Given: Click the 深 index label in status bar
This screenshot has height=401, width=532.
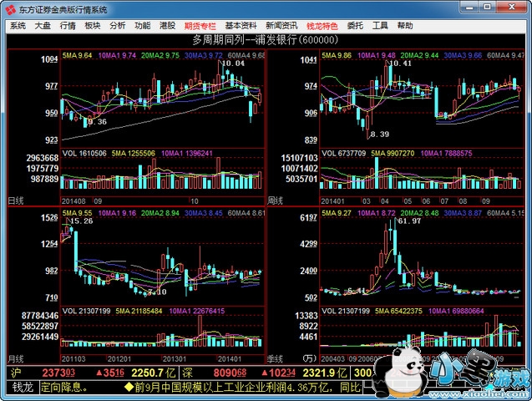Looking at the screenshot, I should tap(188, 373).
